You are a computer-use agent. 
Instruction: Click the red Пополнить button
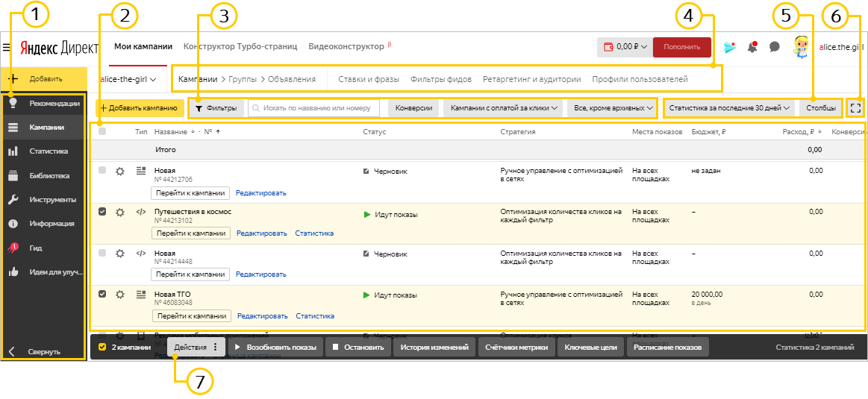point(681,47)
